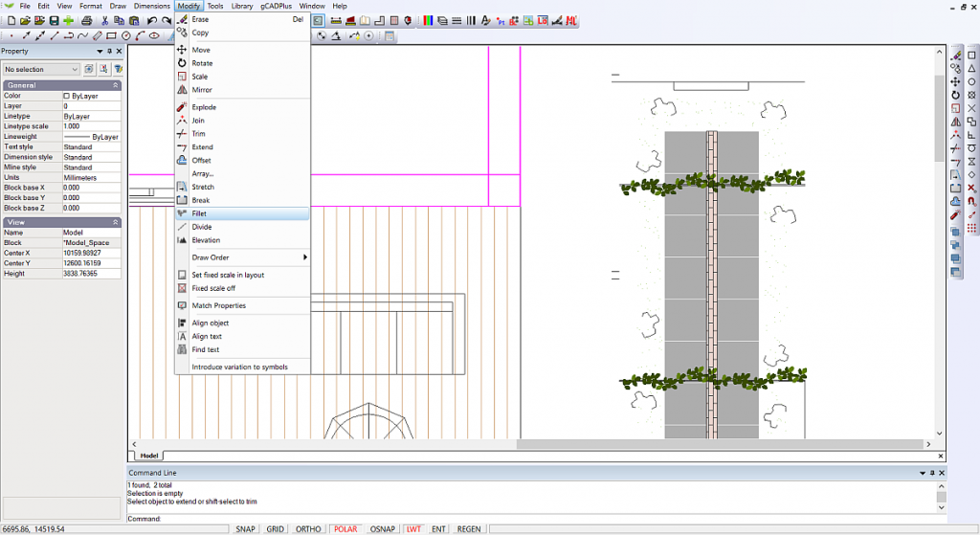Toggle SNAP in the status bar
The width and height of the screenshot is (980, 535).
(x=245, y=528)
